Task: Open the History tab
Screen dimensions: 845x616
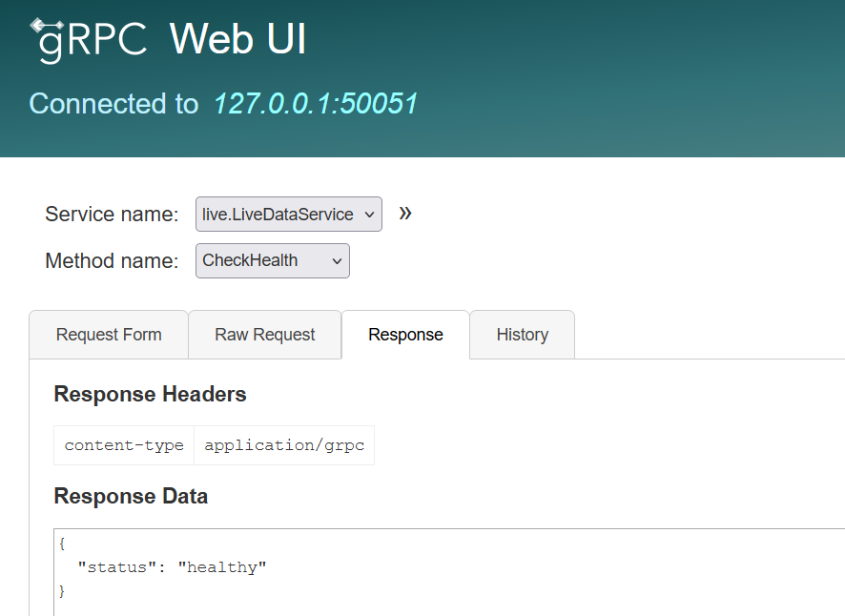Action: point(523,335)
